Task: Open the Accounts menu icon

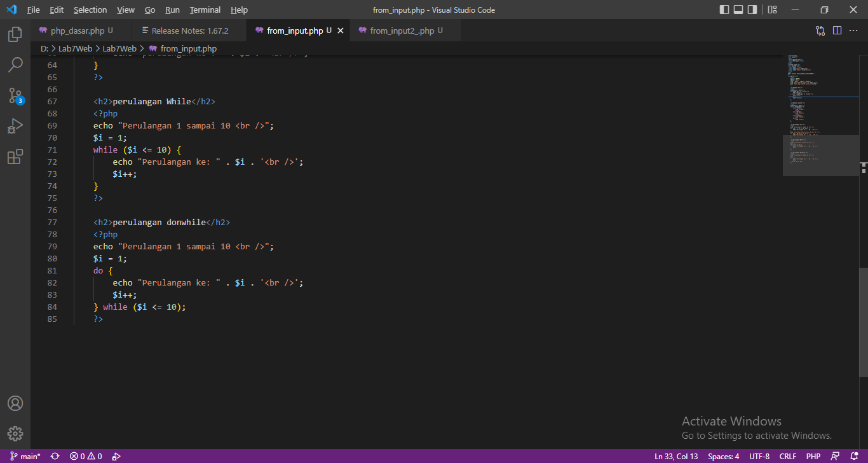Action: pos(15,403)
